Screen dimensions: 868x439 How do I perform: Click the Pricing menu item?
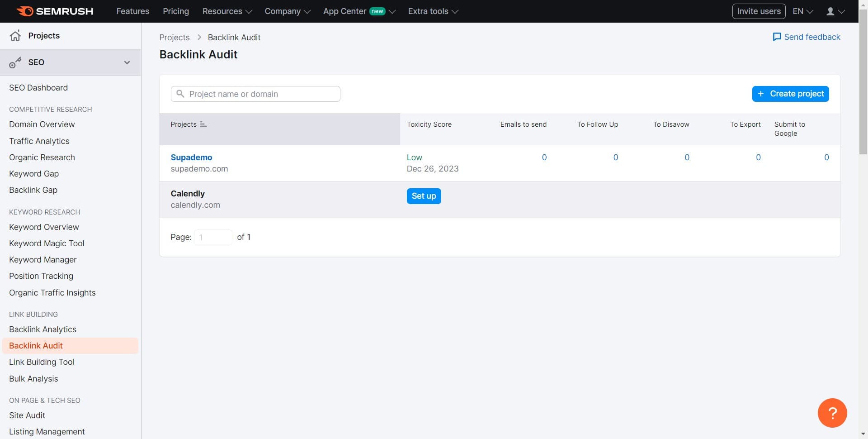pos(175,11)
